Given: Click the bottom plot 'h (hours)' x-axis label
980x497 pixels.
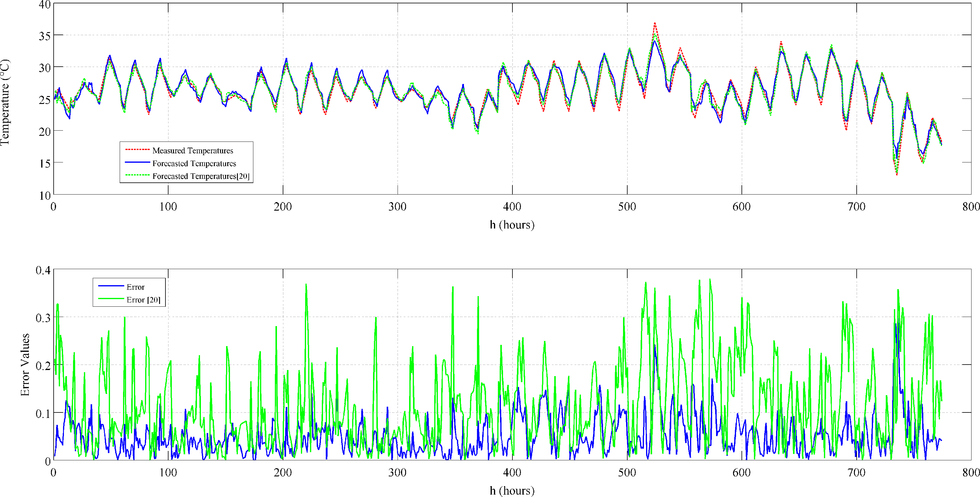Looking at the screenshot, I should coord(512,491).
